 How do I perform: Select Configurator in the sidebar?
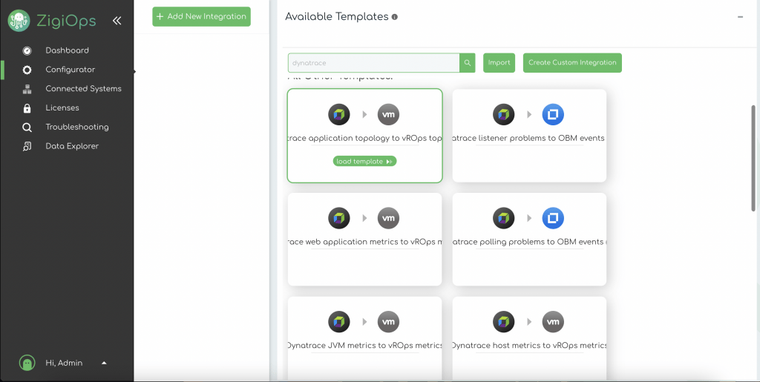(x=70, y=69)
